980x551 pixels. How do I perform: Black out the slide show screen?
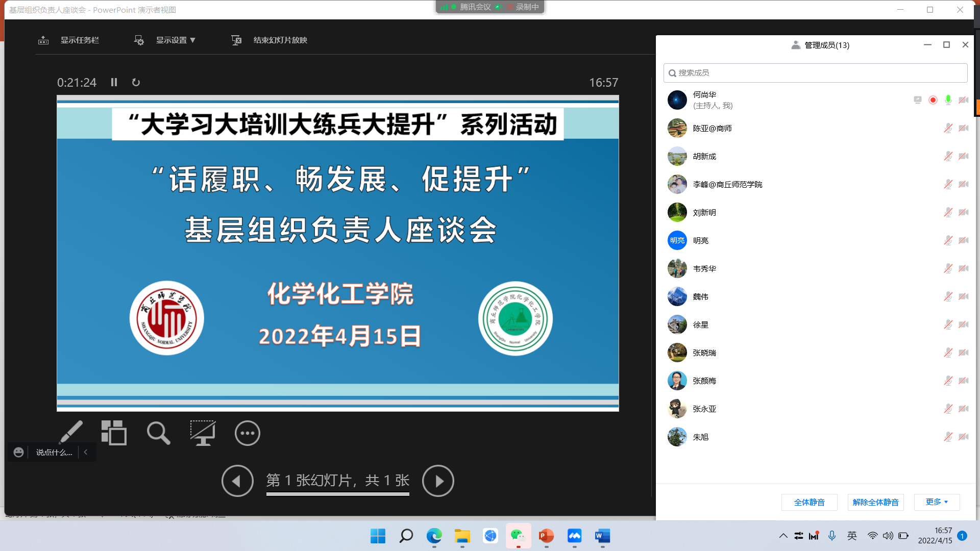[x=203, y=433]
